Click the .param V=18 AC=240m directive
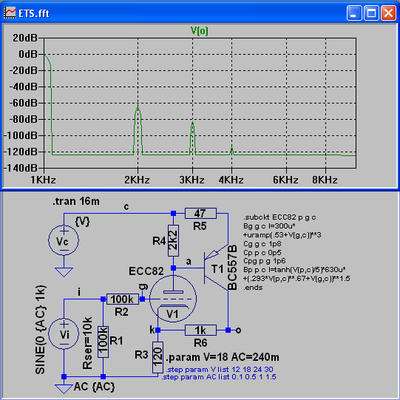Image resolution: width=400 pixels, height=400 pixels. tap(223, 357)
